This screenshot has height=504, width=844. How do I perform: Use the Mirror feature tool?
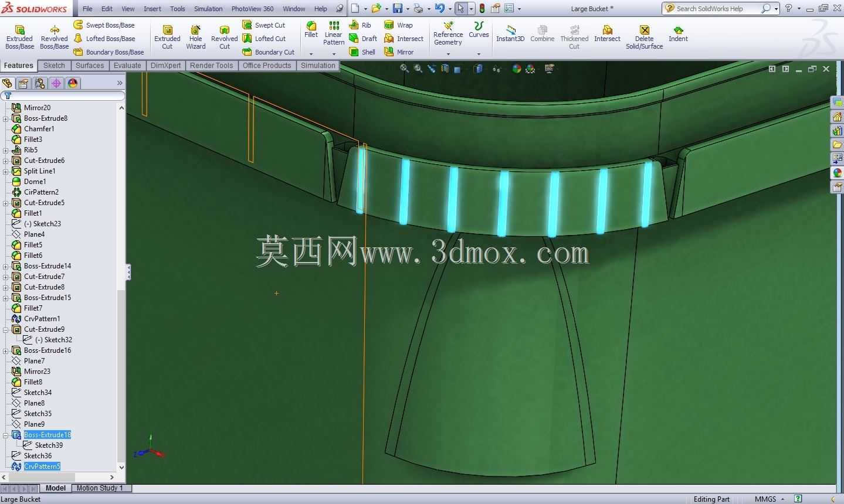[399, 52]
